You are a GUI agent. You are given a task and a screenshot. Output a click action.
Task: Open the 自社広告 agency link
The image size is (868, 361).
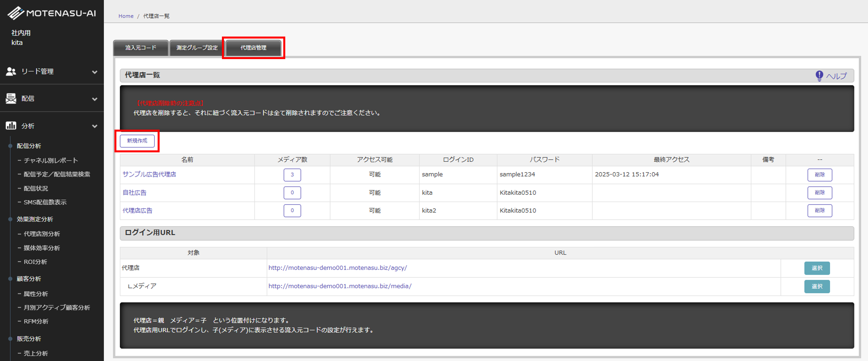click(x=135, y=193)
